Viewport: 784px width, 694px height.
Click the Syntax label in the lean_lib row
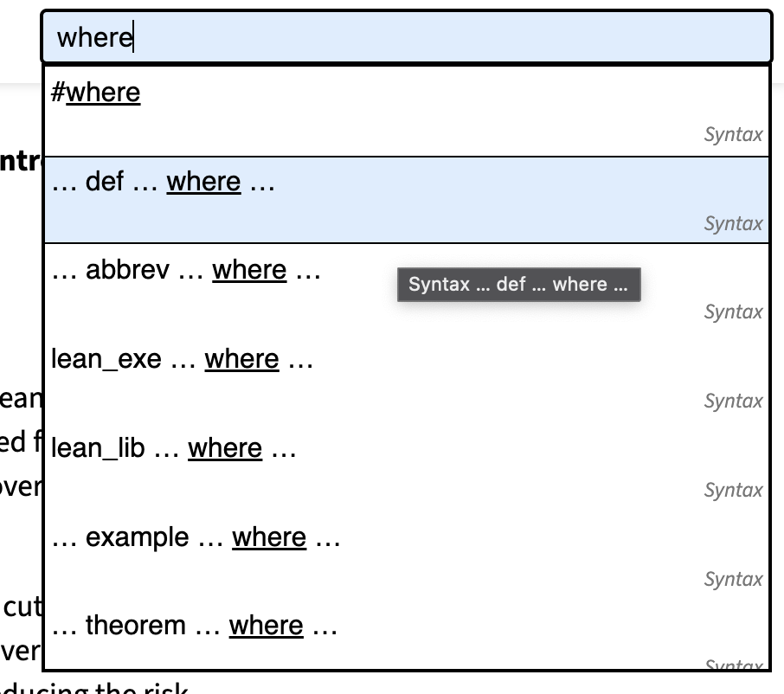(x=733, y=491)
